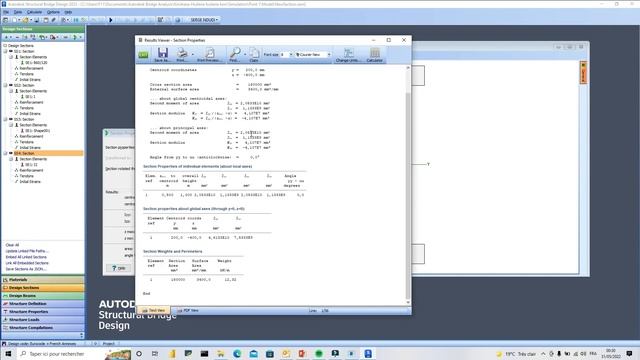Click the help (?) button in section dialog
Screen dimensions: 640x360
click(x=119, y=268)
